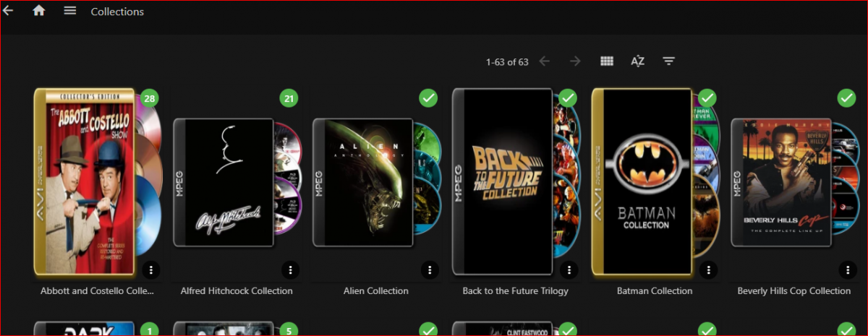Open Beverly Hills Cop Collection title
The height and width of the screenshot is (336, 868).
pos(794,291)
